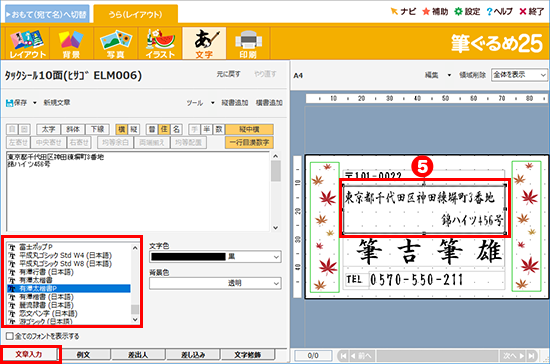Select 有澤行書 (日本語) in font list

click(46, 272)
